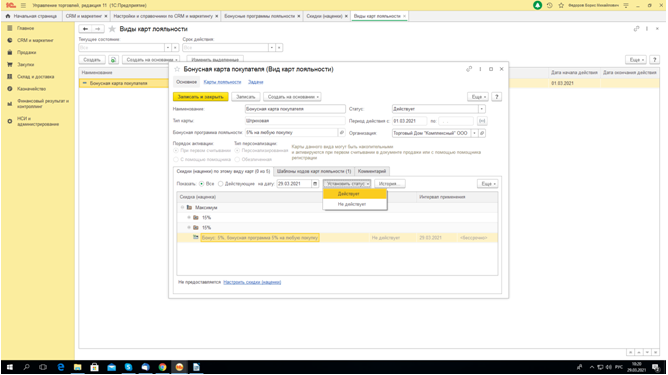Viewport: 668px width, 375px height.
Task: Open linked Бонусная программа лояльности record
Action: pyautogui.click(x=341, y=133)
